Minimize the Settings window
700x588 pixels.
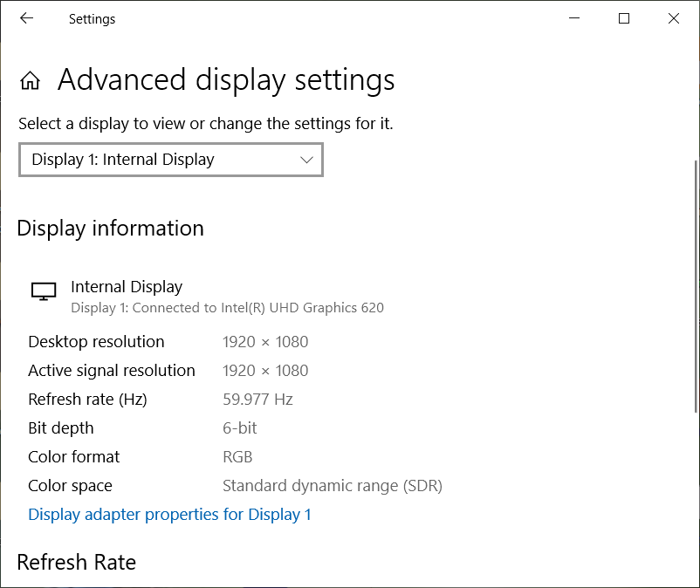[x=574, y=18]
